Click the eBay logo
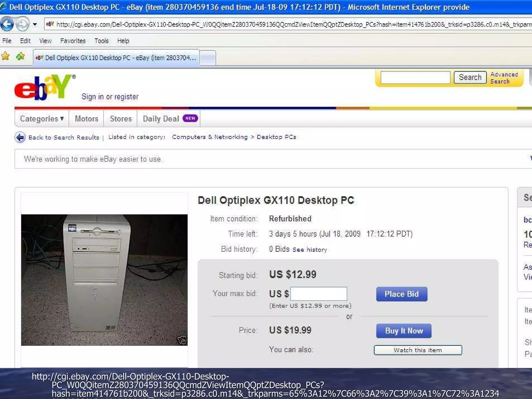This screenshot has width=532, height=399. [43, 87]
